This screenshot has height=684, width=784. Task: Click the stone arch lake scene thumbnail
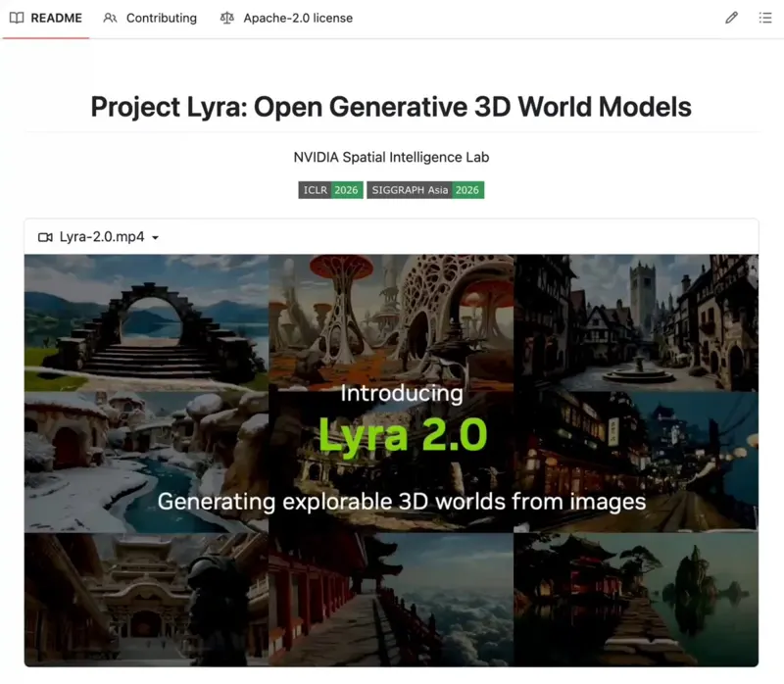146,323
